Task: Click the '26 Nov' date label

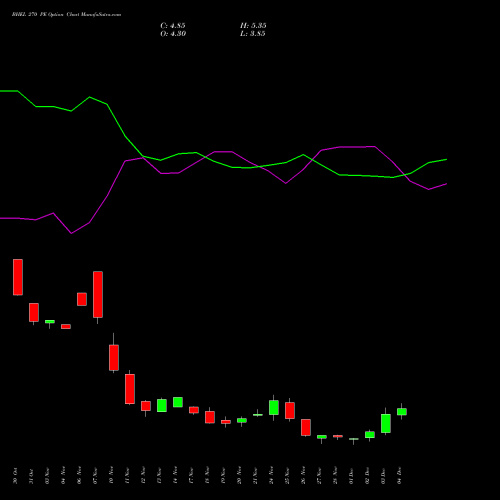Action: pyautogui.click(x=303, y=476)
